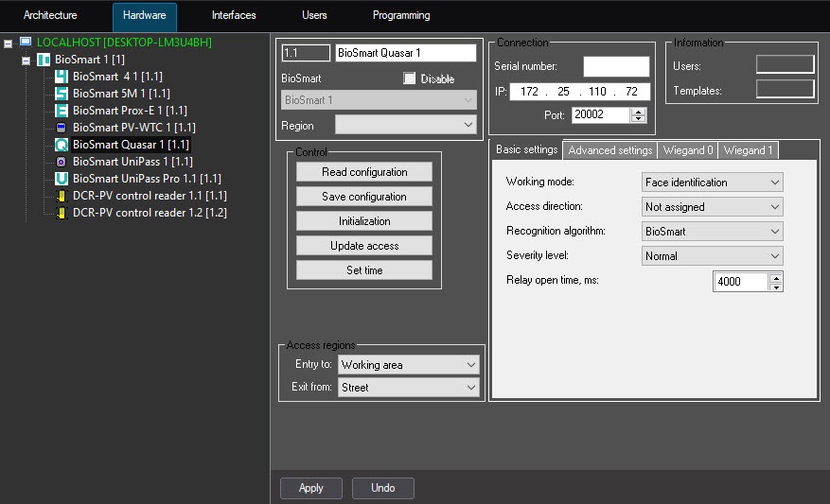The width and height of the screenshot is (830, 504).
Task: Select BioSmart PV-WTC 1 [1.1] tree item
Action: click(x=134, y=128)
